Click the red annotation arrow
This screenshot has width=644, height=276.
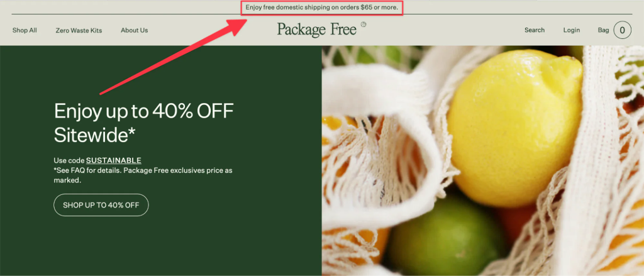click(x=174, y=56)
